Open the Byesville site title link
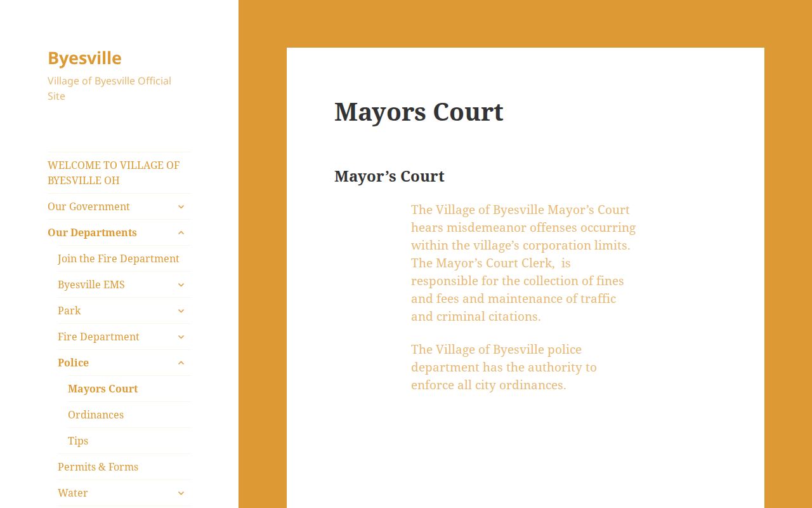 point(84,58)
